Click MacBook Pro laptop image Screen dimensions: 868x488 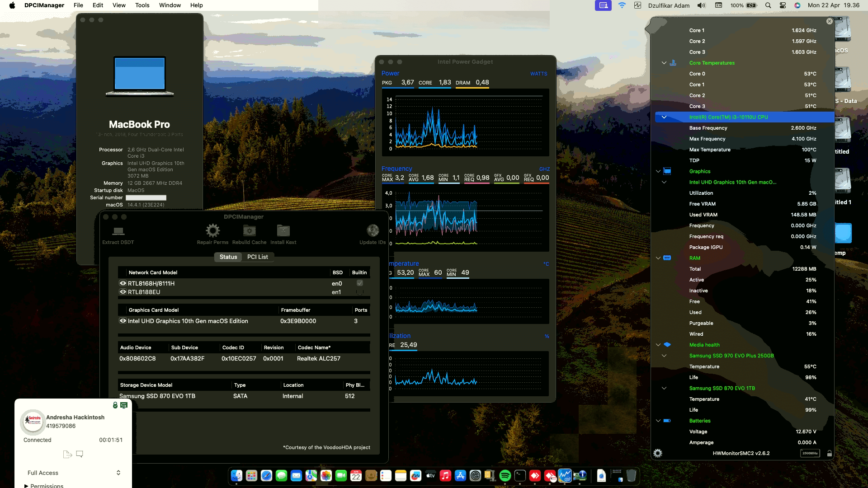click(140, 76)
